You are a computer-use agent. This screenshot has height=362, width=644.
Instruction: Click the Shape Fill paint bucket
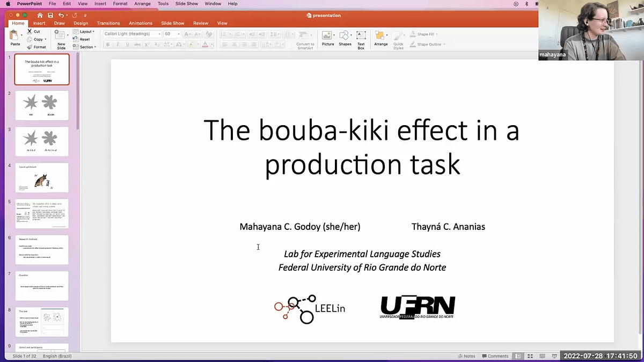pyautogui.click(x=413, y=34)
